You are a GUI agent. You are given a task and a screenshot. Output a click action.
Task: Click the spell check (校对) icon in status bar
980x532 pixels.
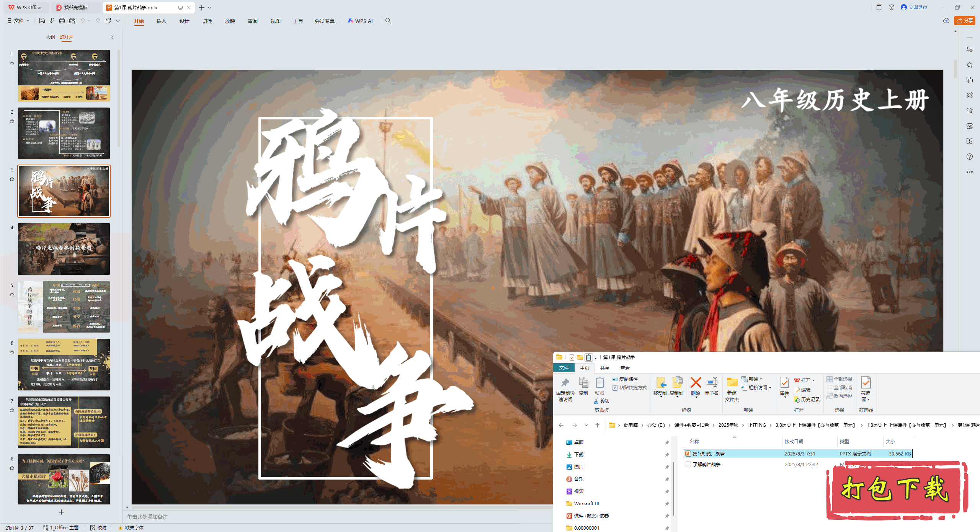point(98,528)
